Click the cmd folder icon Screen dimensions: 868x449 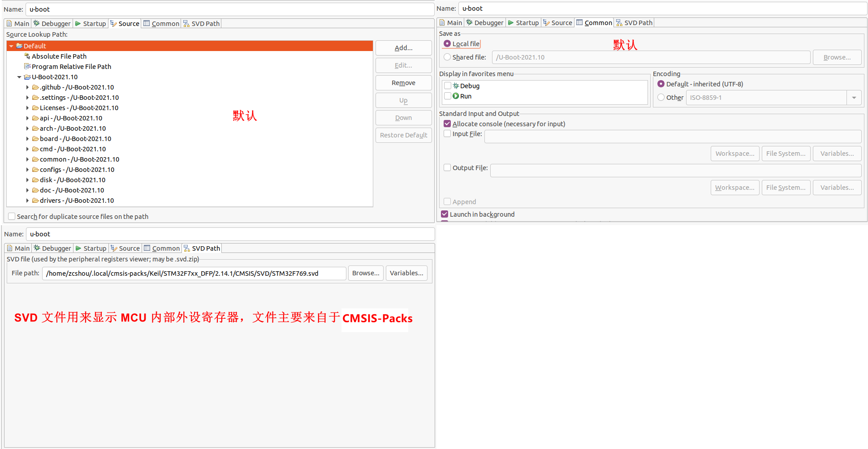pos(35,149)
